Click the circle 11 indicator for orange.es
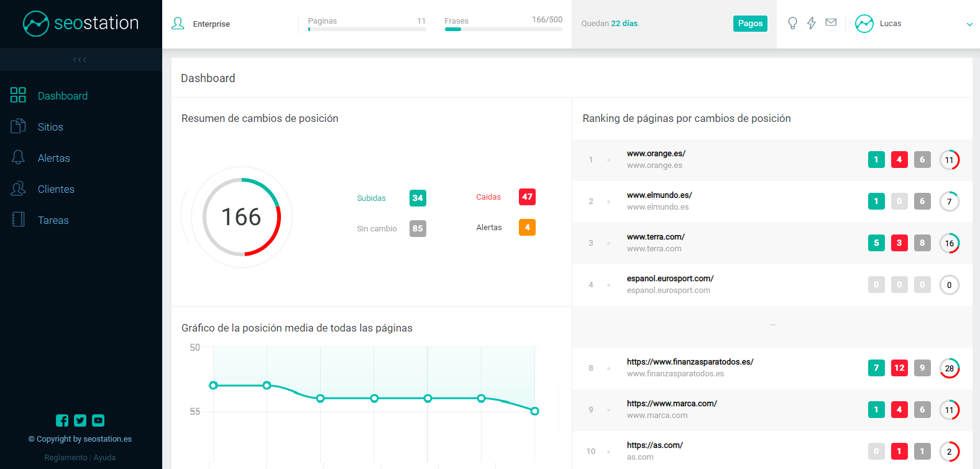Viewport: 980px width, 469px height. pyautogui.click(x=949, y=160)
